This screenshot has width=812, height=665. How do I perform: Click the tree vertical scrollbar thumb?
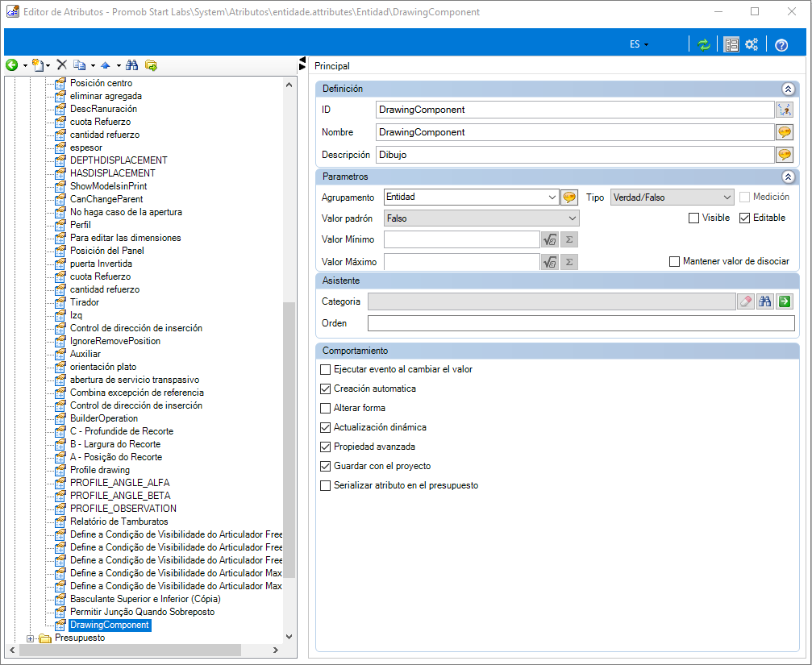(289, 439)
